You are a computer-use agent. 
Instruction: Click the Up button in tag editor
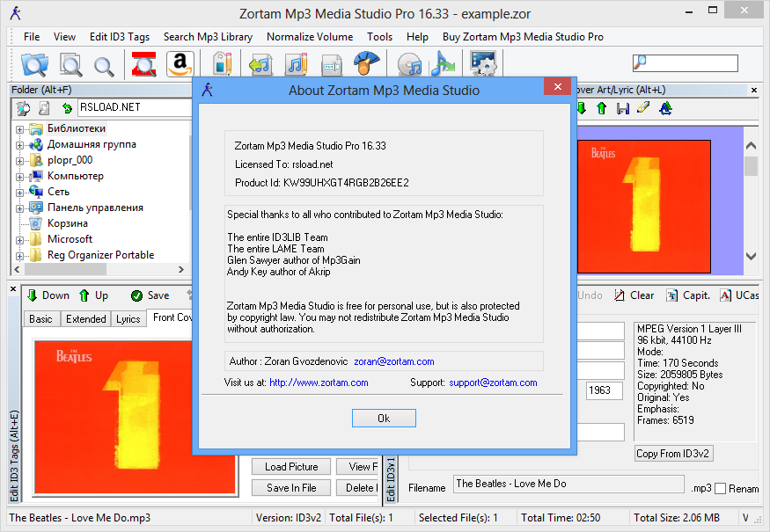(94, 295)
